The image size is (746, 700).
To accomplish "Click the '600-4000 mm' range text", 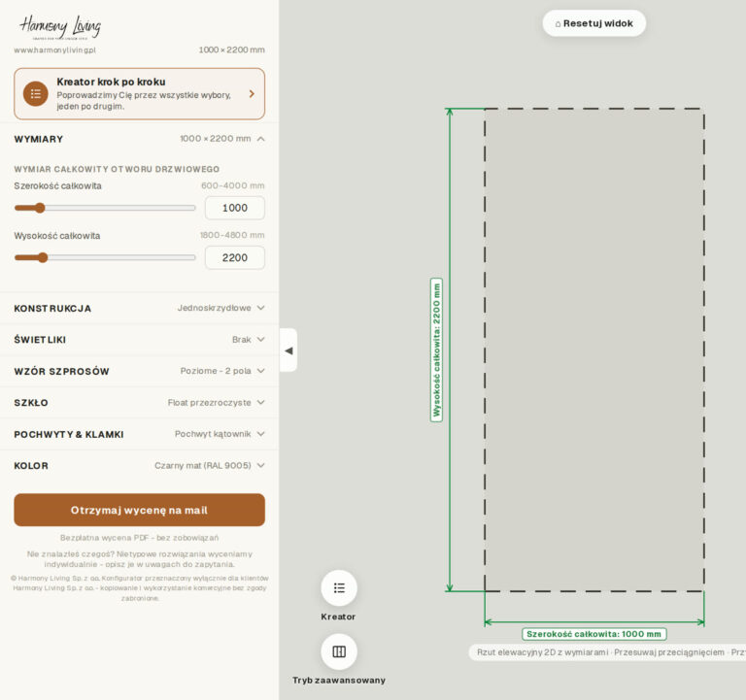I will (233, 185).
